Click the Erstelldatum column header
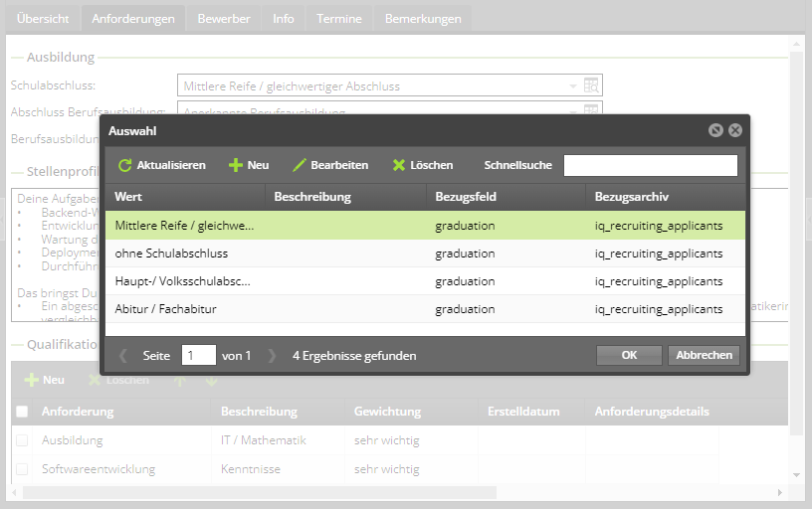Screen dimensions: 812x509 coord(531,412)
